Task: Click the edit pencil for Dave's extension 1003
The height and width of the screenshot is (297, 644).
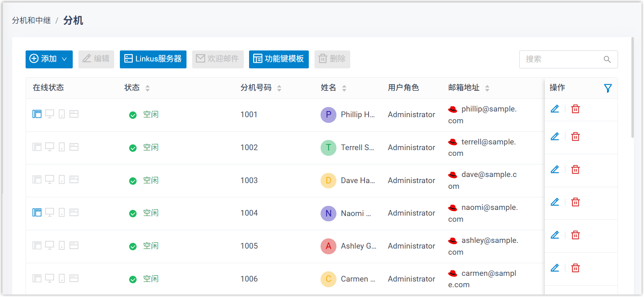Action: coord(555,169)
